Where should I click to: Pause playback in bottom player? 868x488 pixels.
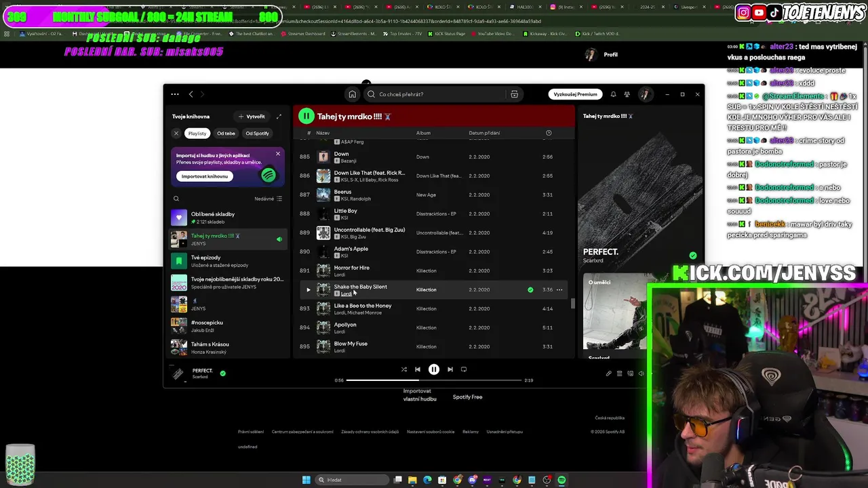434,369
